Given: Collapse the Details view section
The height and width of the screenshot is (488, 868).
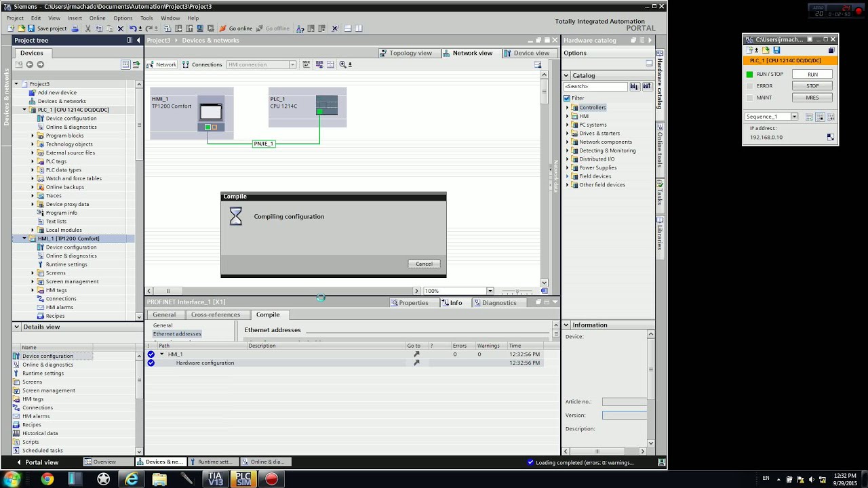Looking at the screenshot, I should (17, 327).
